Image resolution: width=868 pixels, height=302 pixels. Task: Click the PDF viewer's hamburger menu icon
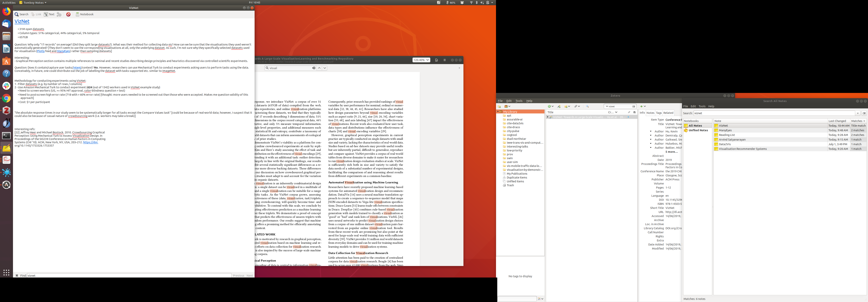[x=444, y=60]
